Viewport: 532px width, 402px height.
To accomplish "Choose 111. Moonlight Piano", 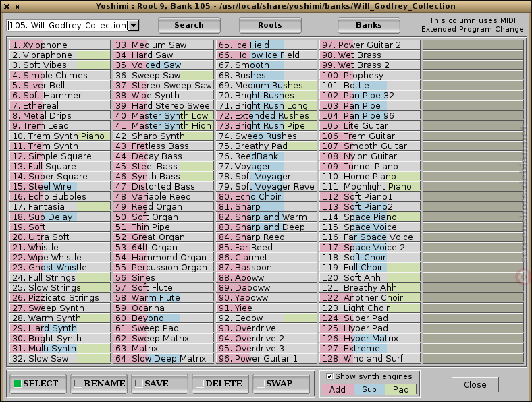I will pyautogui.click(x=370, y=186).
